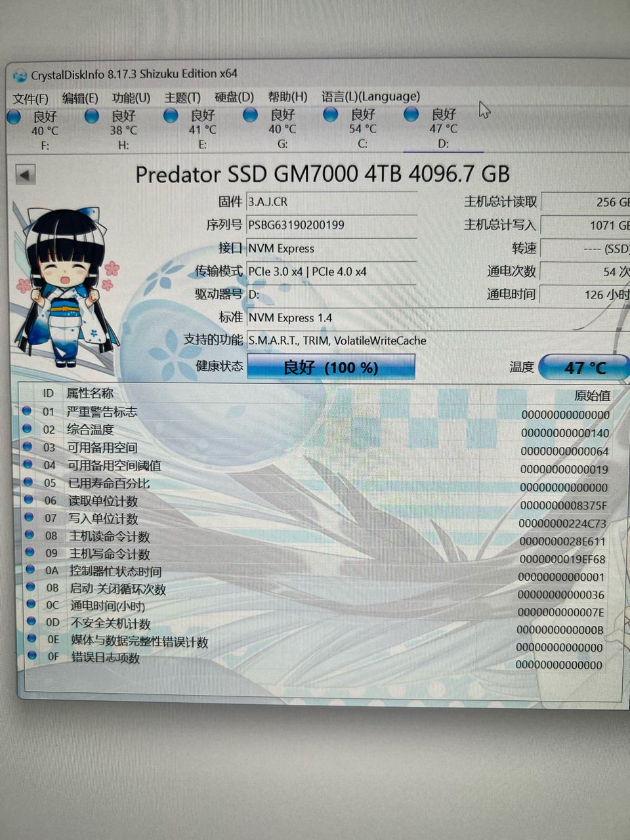
Task: Click the blue dot next to 0E 媒体与数据完整性错误计数
Action: 31,640
